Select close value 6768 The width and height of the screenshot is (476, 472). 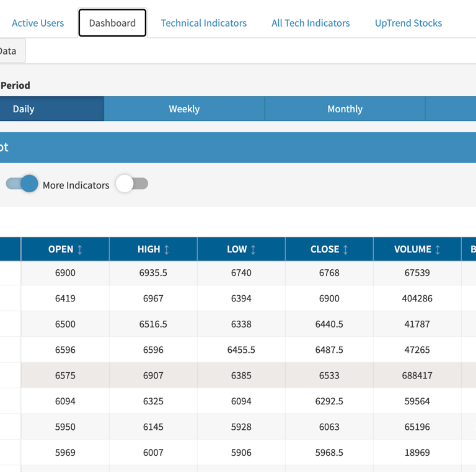(329, 273)
